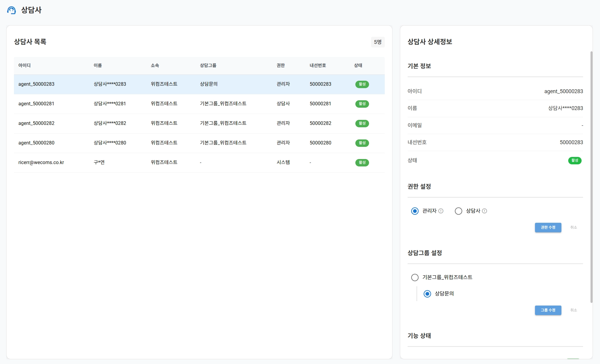Click the 권한 column header
The width and height of the screenshot is (600, 364).
281,66
